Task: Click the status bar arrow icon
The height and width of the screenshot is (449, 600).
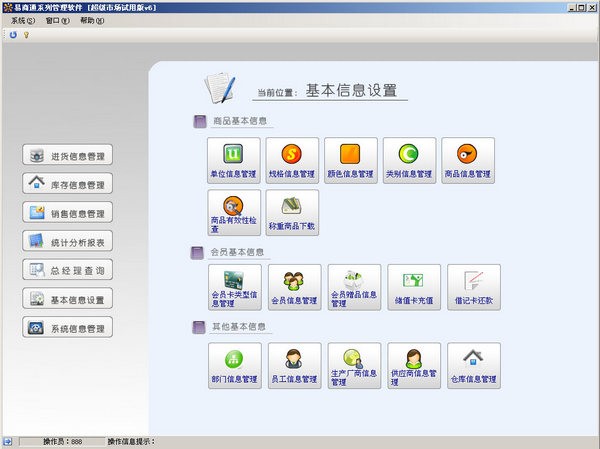Action: 7,441
